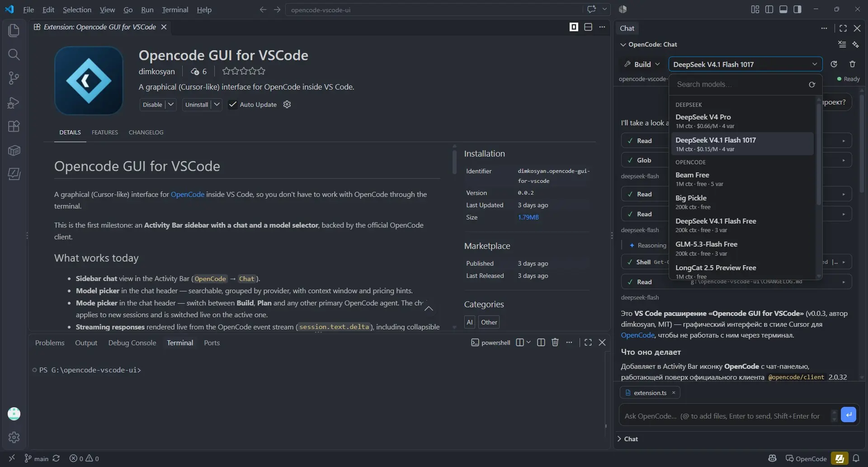
Task: Delete the chat session with the trash icon
Action: point(852,64)
